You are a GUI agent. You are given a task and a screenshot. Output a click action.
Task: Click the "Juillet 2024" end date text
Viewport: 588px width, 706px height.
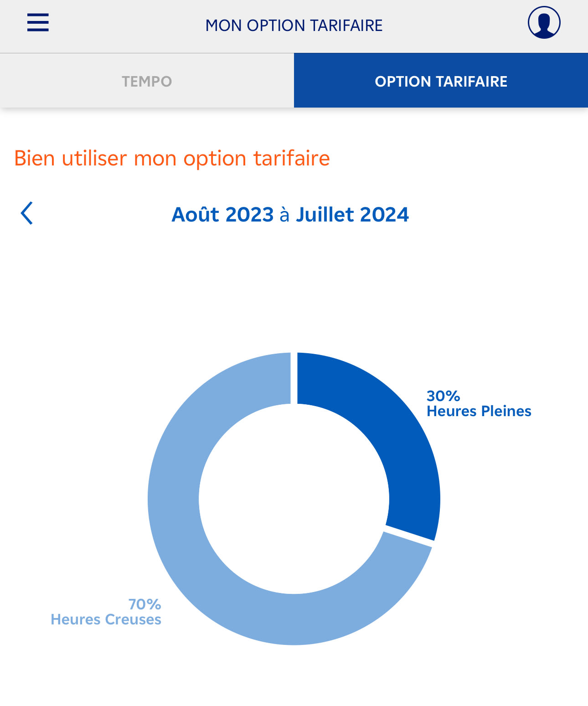352,215
